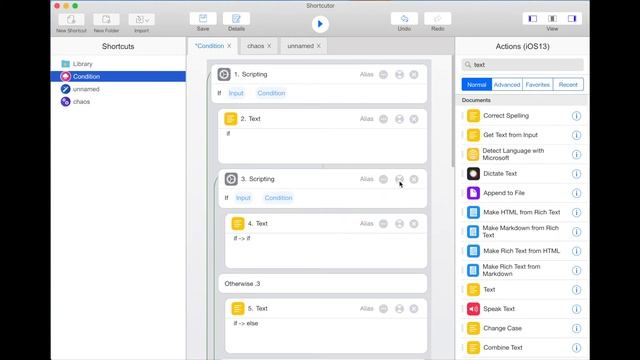Image resolution: width=640 pixels, height=360 pixels.
Task: Click the Dictate Text action icon
Action: (x=473, y=173)
